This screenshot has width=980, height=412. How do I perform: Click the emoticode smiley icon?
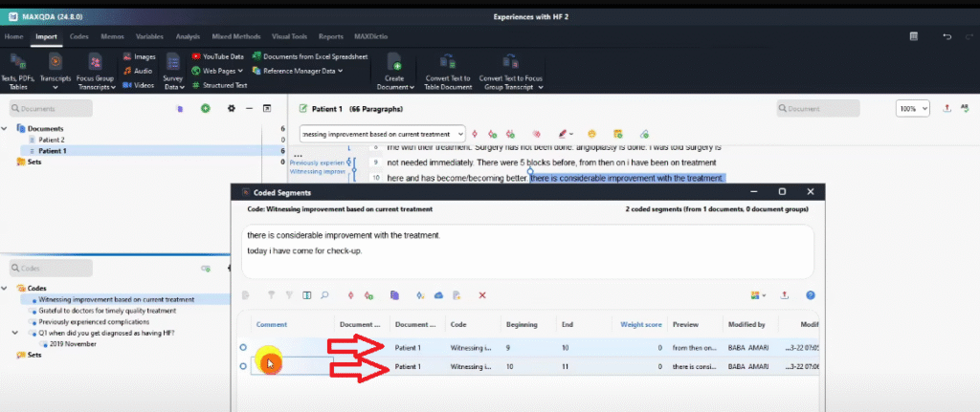click(591, 134)
